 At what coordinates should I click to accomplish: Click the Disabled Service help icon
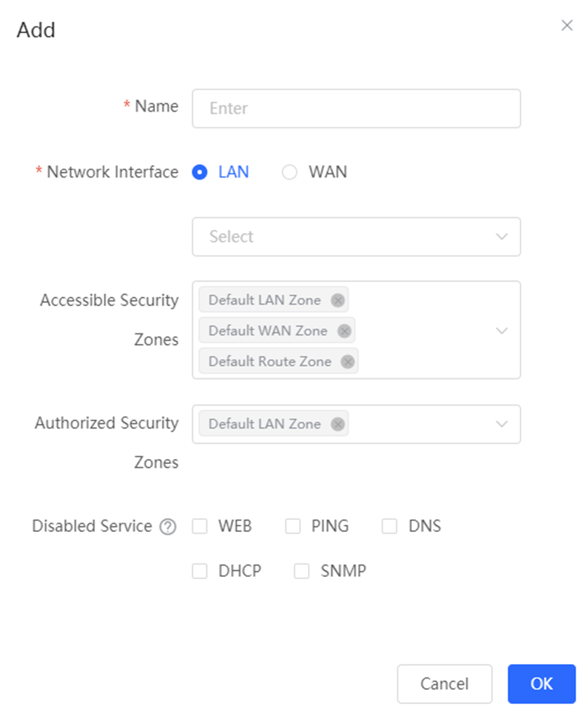pyautogui.click(x=168, y=526)
